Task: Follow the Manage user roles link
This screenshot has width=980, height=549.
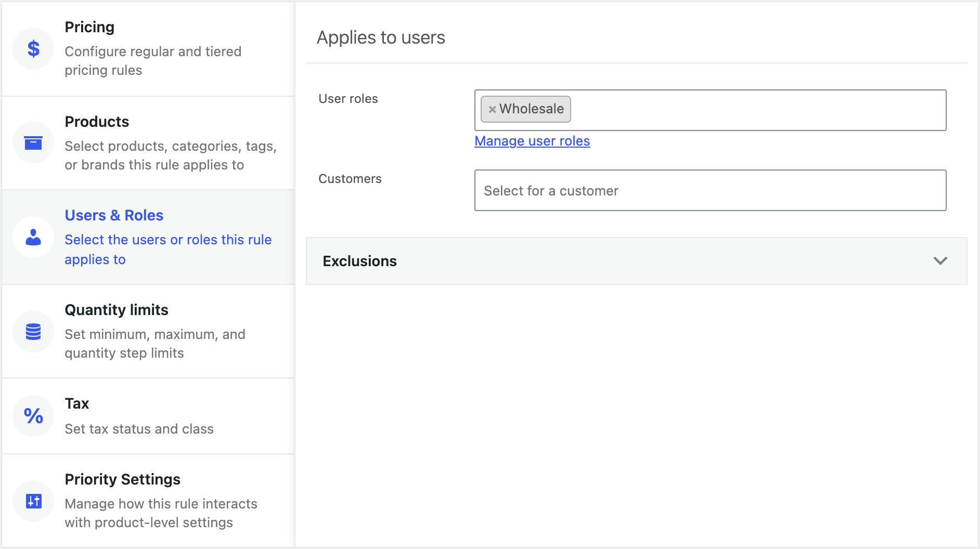Action: pyautogui.click(x=532, y=141)
